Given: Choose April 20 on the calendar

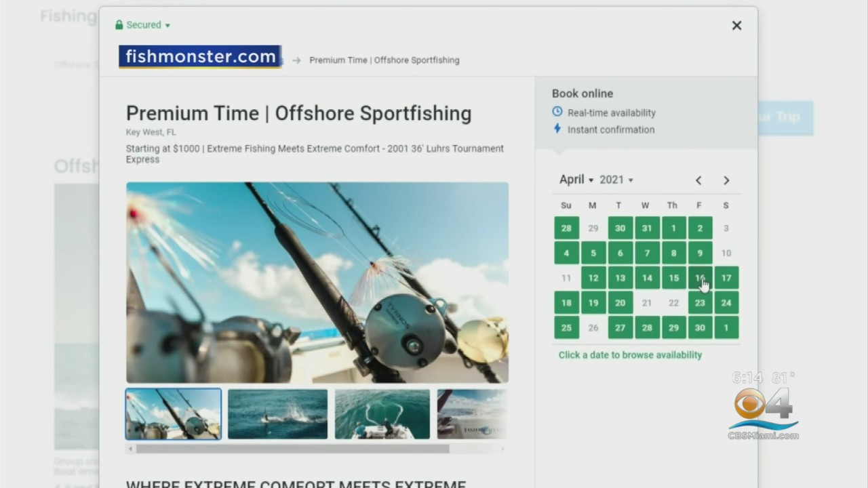Looking at the screenshot, I should [x=620, y=303].
